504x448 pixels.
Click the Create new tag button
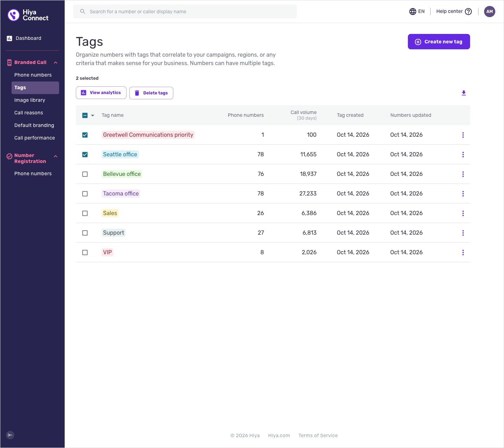coord(439,42)
